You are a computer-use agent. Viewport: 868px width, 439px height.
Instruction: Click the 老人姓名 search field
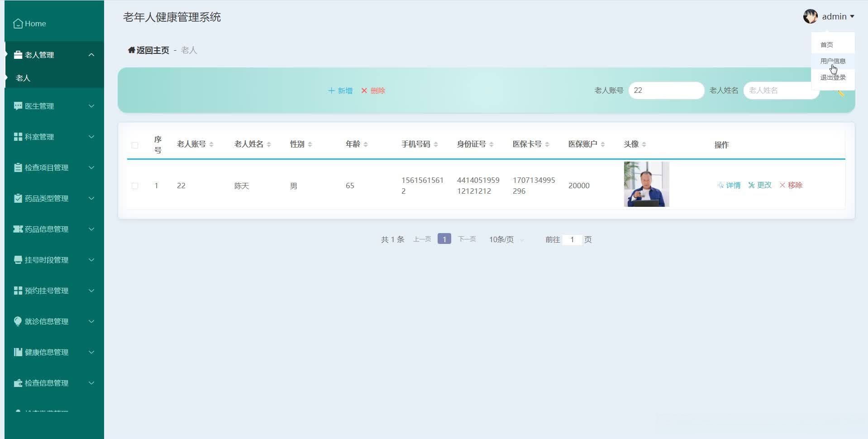click(x=781, y=91)
